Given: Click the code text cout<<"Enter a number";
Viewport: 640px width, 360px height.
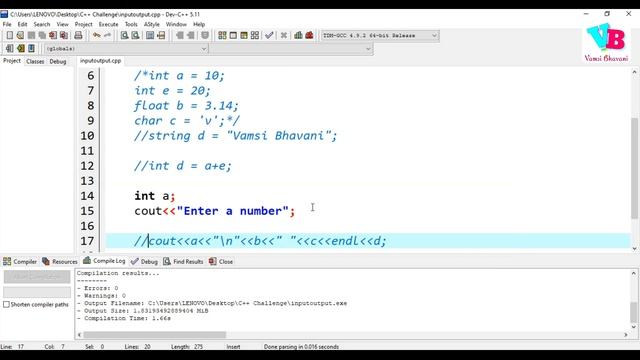Looking at the screenshot, I should [x=214, y=211].
